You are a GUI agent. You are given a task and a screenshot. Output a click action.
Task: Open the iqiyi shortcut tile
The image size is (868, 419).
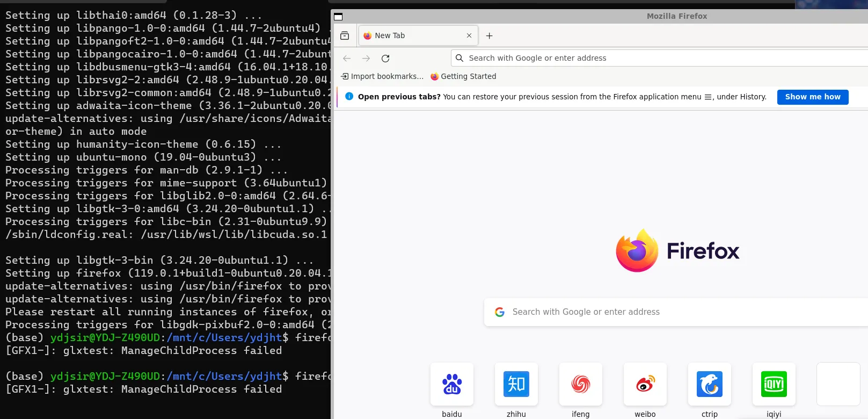[774, 384]
